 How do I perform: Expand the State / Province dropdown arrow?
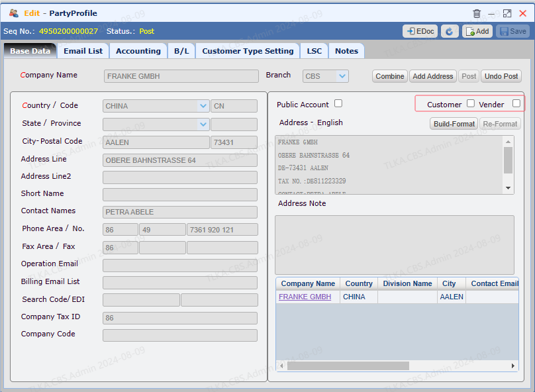(203, 124)
